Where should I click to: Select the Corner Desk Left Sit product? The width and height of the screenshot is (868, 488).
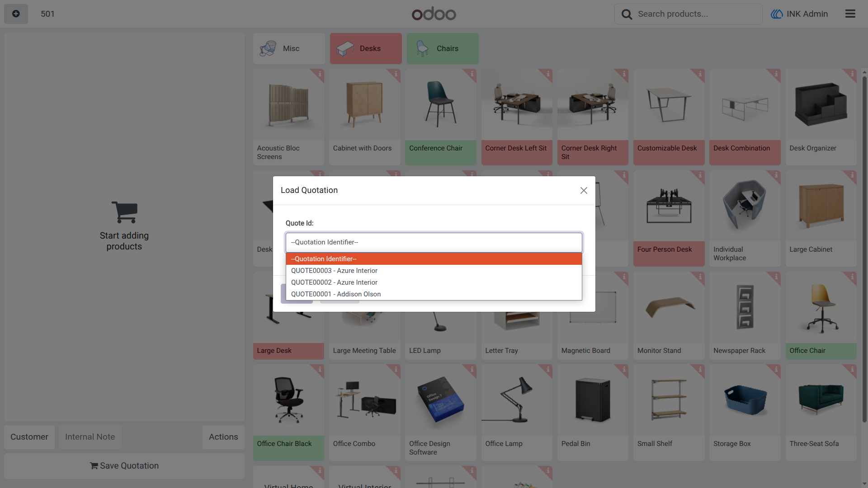pos(517,117)
